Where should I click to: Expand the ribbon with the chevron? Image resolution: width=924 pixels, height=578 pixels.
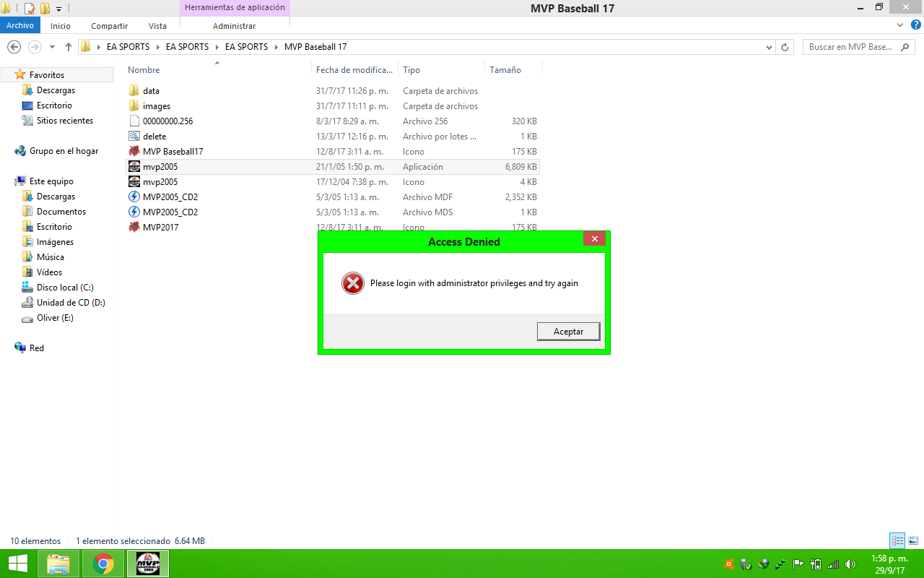pos(899,25)
